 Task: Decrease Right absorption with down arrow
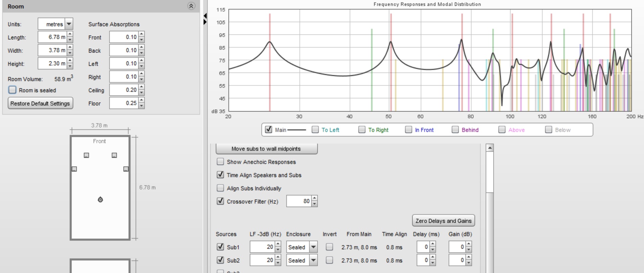141,79
